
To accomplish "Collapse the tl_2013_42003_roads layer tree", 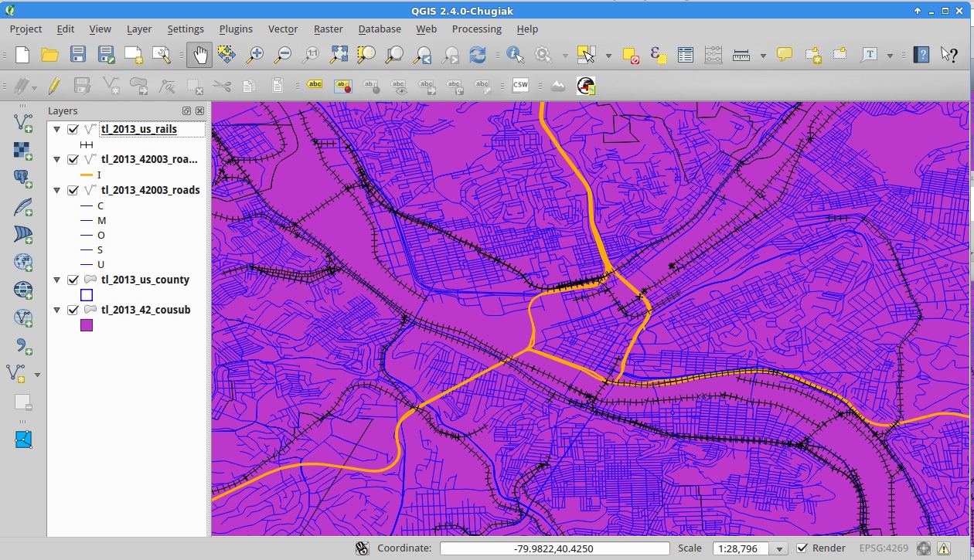I will pyautogui.click(x=56, y=190).
